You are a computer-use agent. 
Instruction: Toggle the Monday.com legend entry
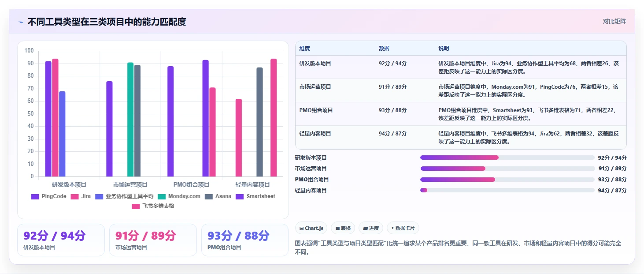179,196
